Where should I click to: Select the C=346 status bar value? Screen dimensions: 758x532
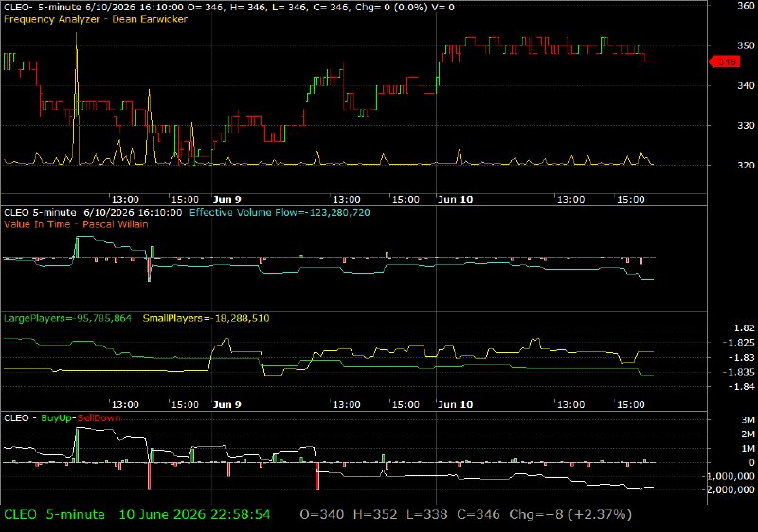[x=478, y=515]
